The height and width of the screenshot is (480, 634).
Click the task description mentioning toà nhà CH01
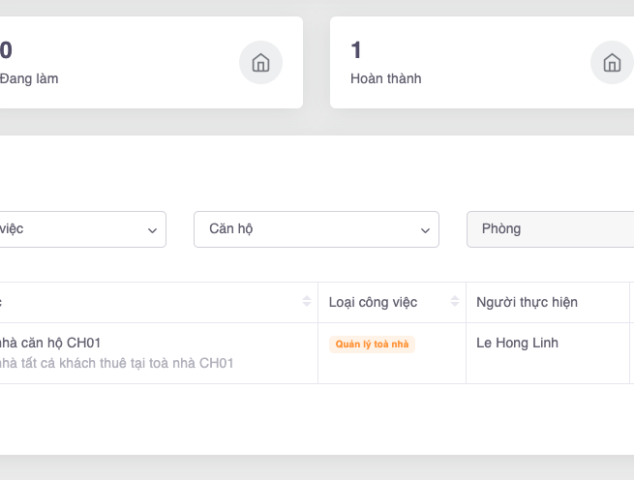coord(115,363)
